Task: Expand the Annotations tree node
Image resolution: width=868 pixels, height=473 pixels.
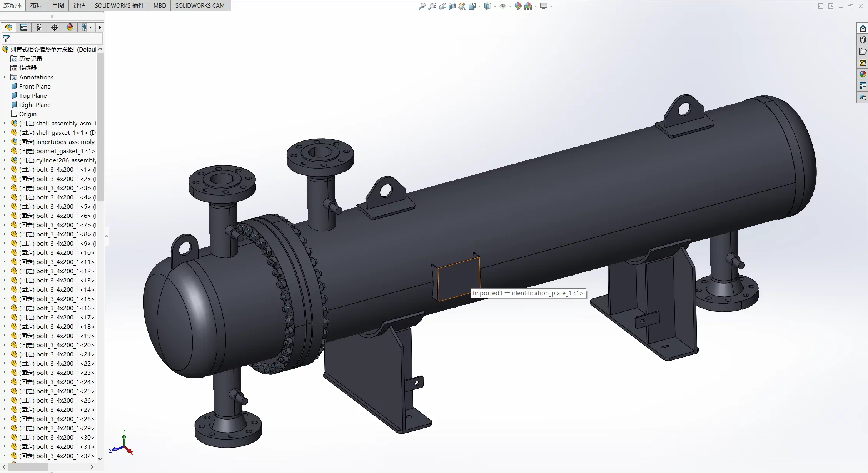Action: (x=5, y=77)
